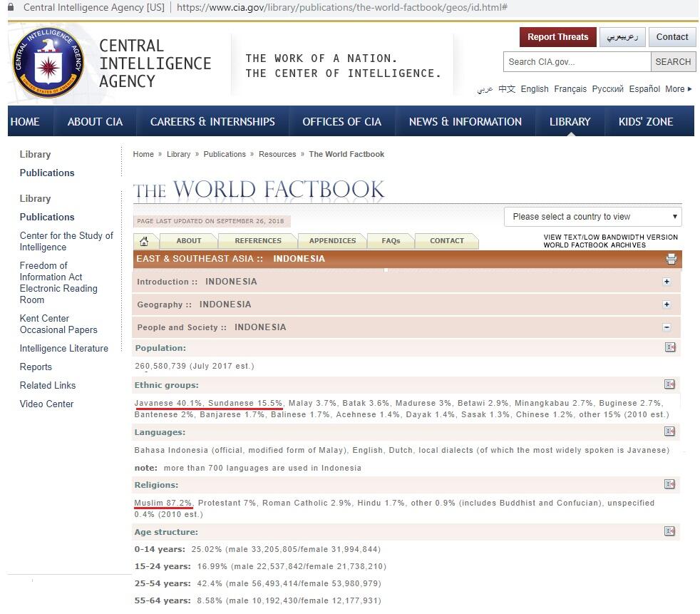
Task: Click the printer icon in Indonesia header
Action: click(x=671, y=259)
